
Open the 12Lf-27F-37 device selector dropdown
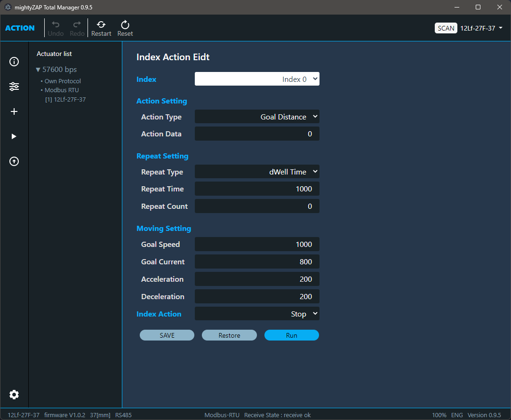(x=481, y=28)
